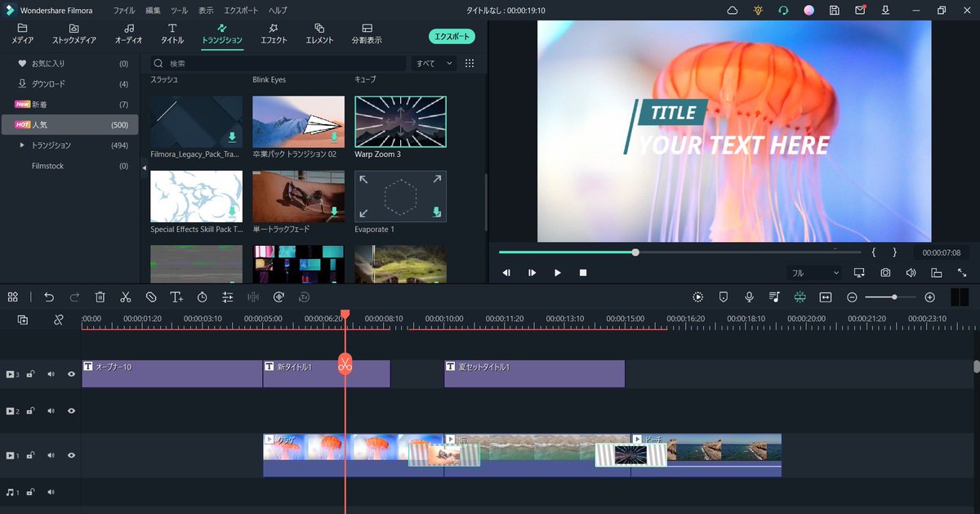
Task: Expand the トランジション tree item
Action: 22,145
